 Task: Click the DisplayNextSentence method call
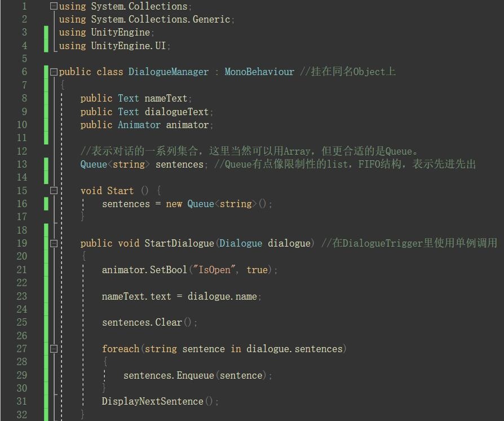pyautogui.click(x=152, y=401)
